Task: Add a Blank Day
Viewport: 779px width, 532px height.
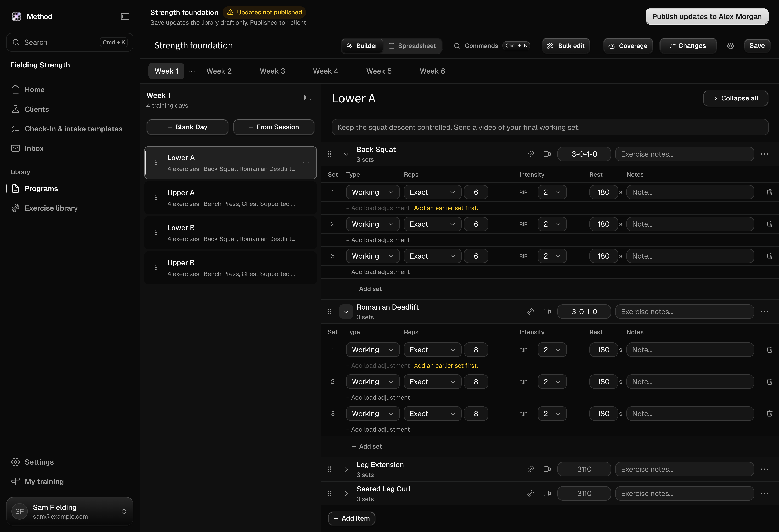Action: pos(187,127)
